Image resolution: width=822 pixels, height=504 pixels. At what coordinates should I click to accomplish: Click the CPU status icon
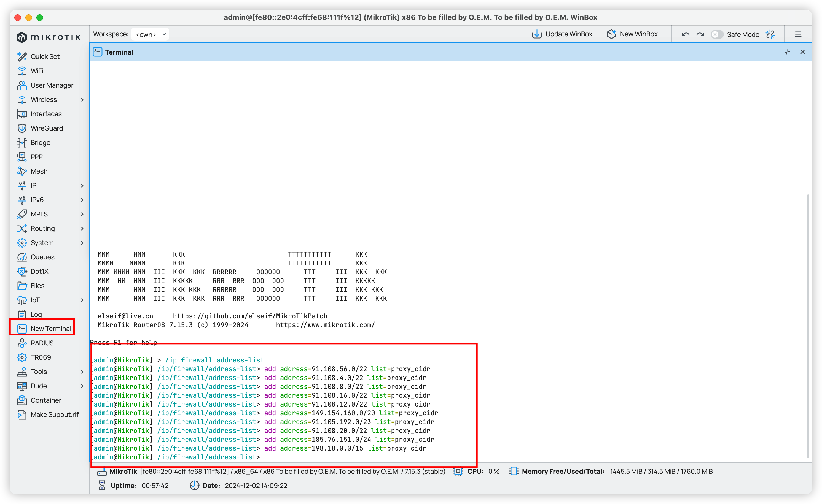click(458, 472)
